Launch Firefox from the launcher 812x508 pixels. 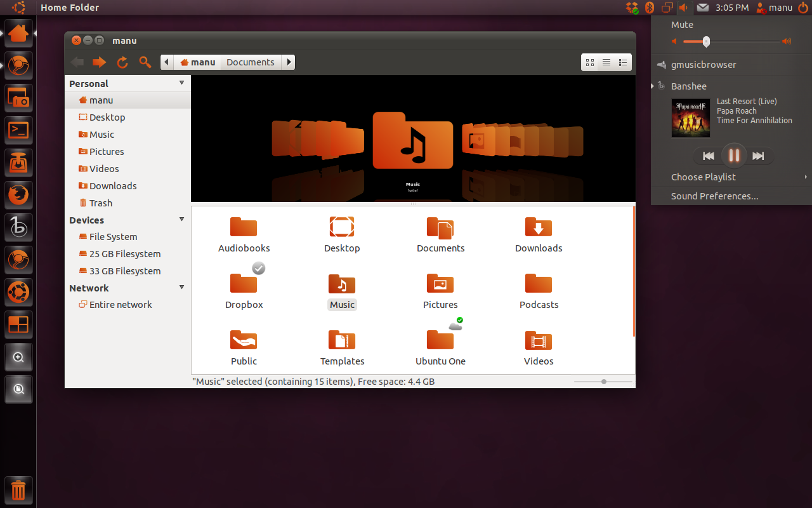(18, 195)
